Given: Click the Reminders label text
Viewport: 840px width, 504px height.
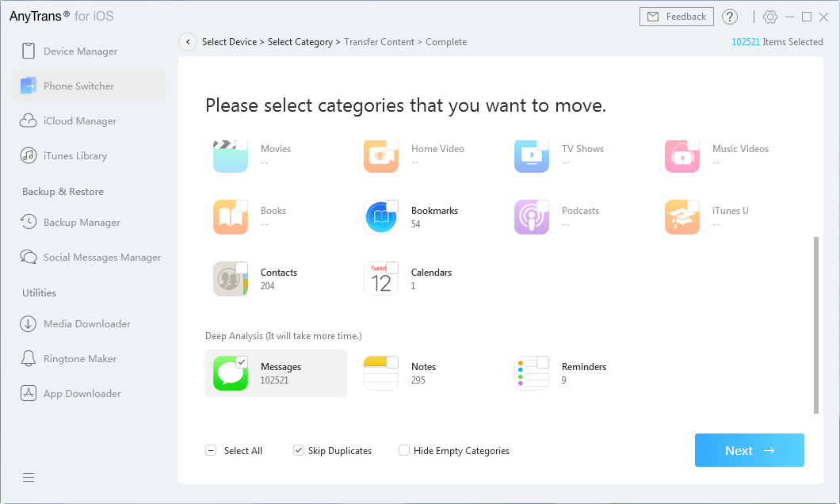Looking at the screenshot, I should (584, 366).
